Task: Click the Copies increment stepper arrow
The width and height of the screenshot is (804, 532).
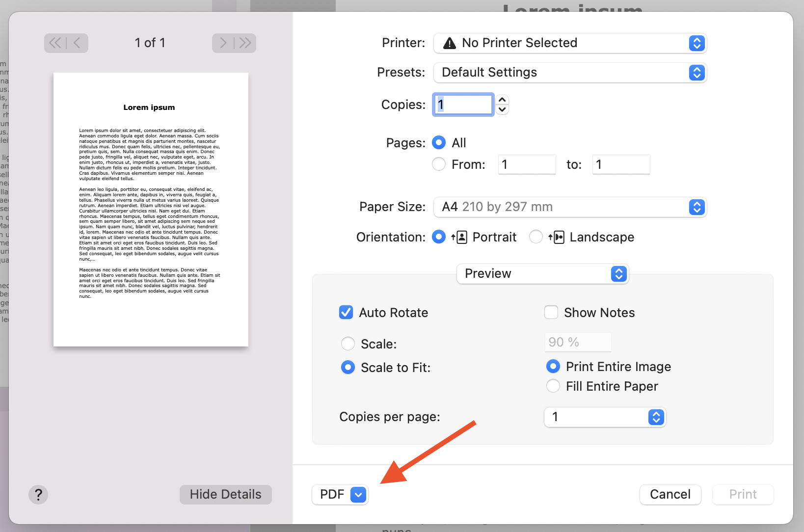Action: point(502,100)
